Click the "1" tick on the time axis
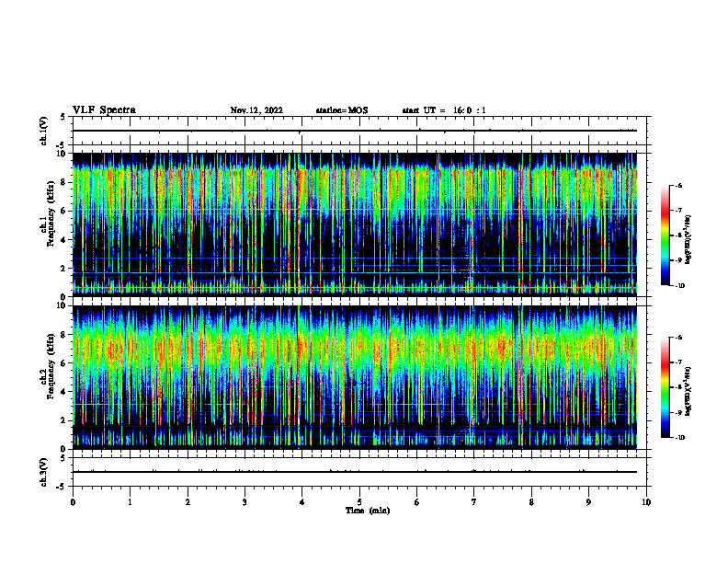728x563 pixels. click(130, 502)
